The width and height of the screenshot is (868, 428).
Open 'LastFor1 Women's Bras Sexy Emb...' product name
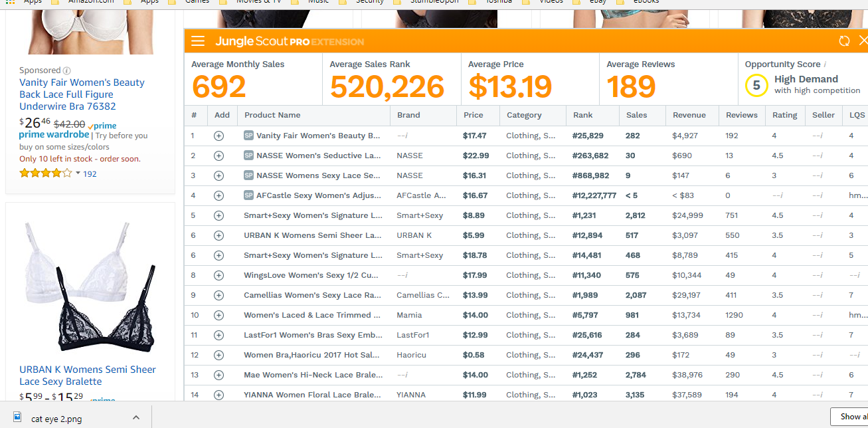click(x=313, y=335)
